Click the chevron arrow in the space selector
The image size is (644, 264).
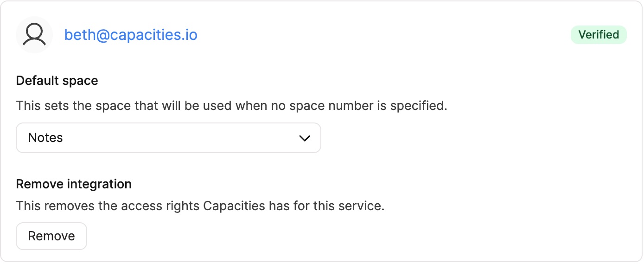(x=305, y=138)
